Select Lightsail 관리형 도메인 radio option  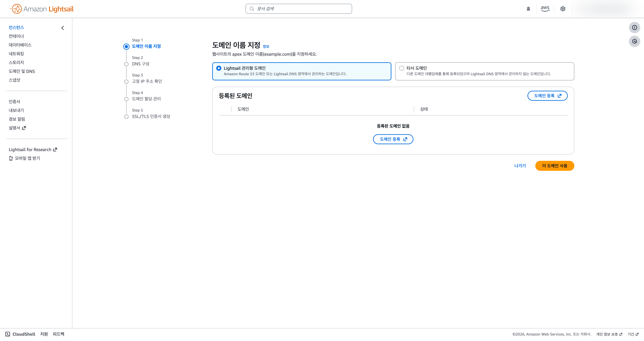[x=301, y=71]
